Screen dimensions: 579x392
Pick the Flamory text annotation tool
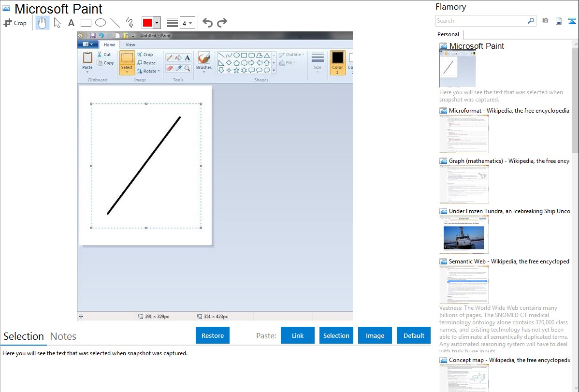[71, 23]
